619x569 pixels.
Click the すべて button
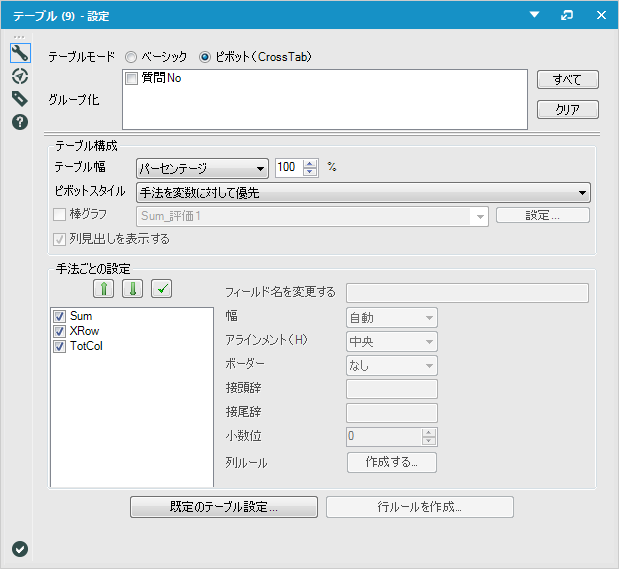click(567, 80)
